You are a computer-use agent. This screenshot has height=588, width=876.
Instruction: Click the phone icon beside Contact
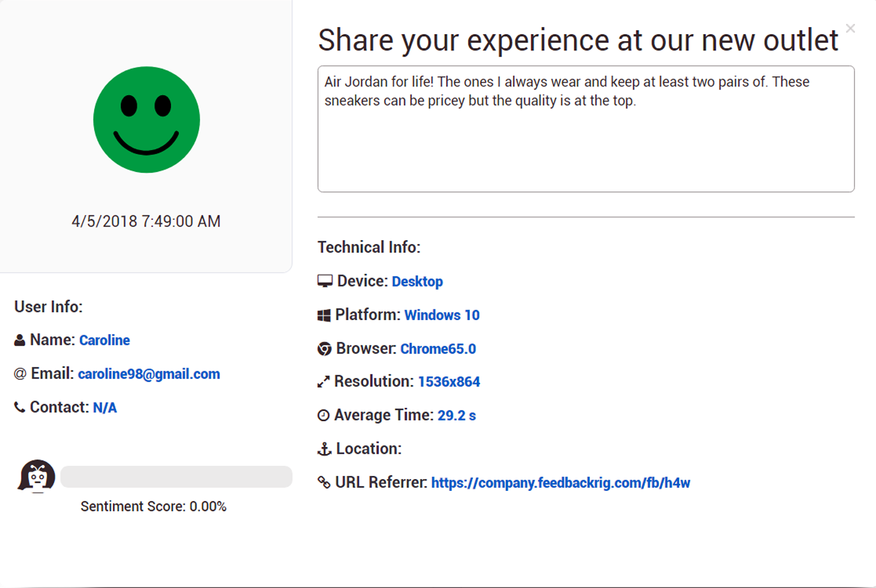(20, 407)
